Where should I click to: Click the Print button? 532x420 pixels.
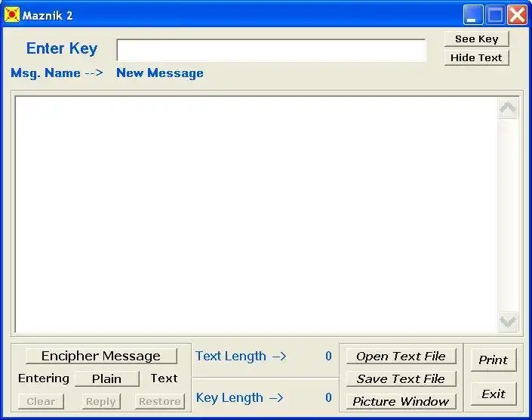pyautogui.click(x=494, y=360)
